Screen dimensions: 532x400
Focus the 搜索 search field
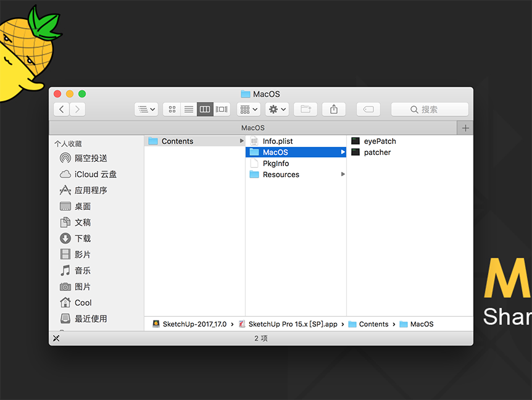[x=430, y=109]
